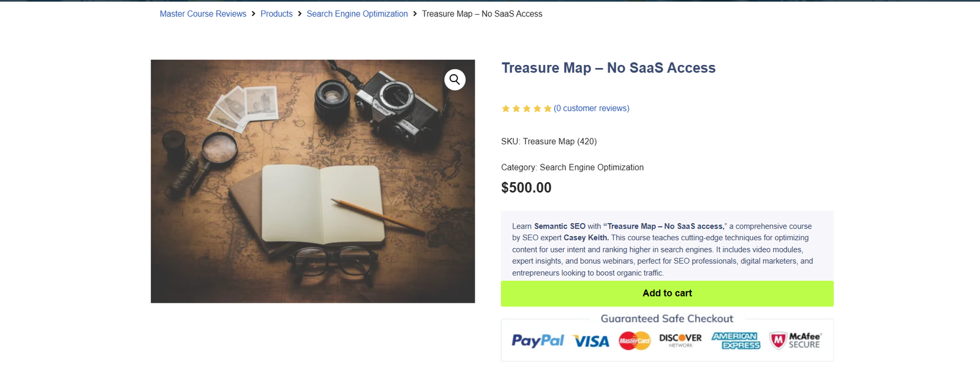
Task: Select the VISA payment icon
Action: (590, 341)
